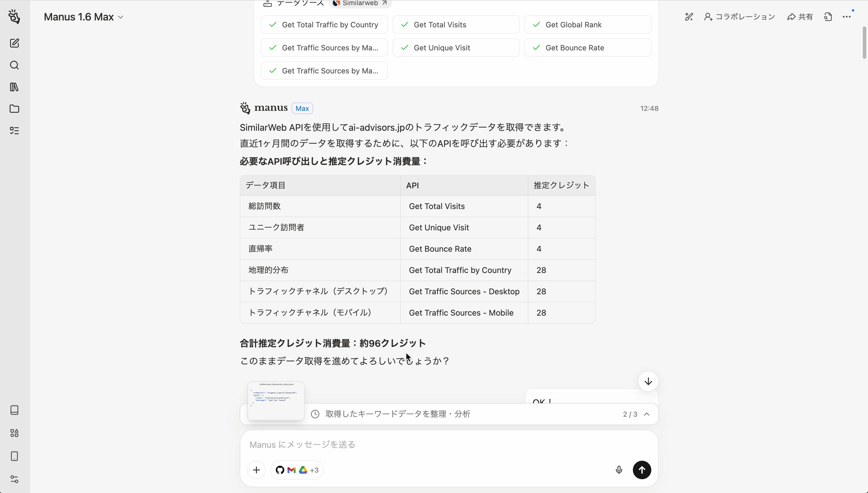Open the task checklist icon in sidebar

point(14,130)
